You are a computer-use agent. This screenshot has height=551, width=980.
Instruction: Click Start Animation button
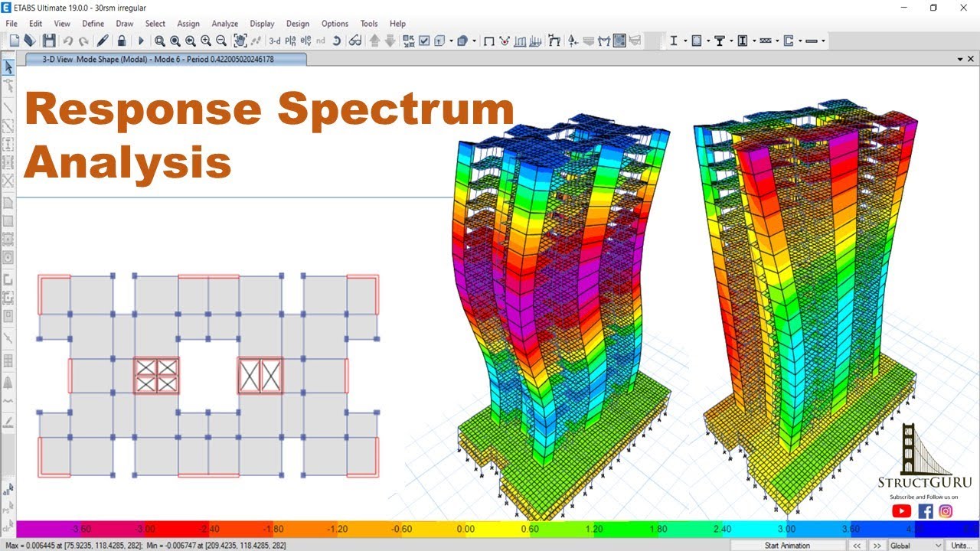tap(787, 545)
